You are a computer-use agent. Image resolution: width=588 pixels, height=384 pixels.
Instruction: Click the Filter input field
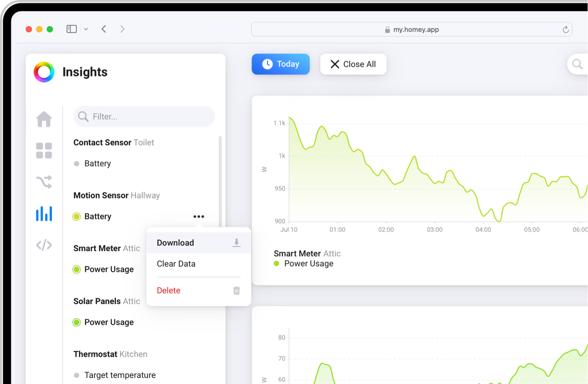(x=144, y=116)
